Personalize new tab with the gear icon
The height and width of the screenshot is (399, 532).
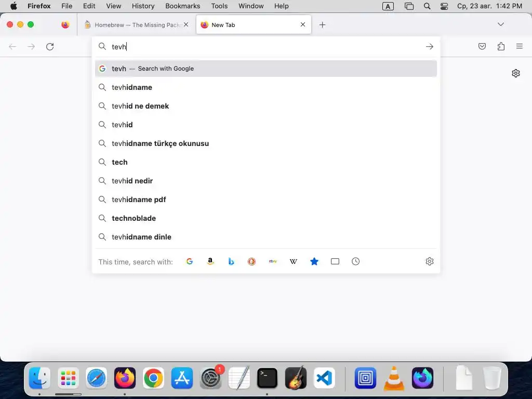[516, 73]
